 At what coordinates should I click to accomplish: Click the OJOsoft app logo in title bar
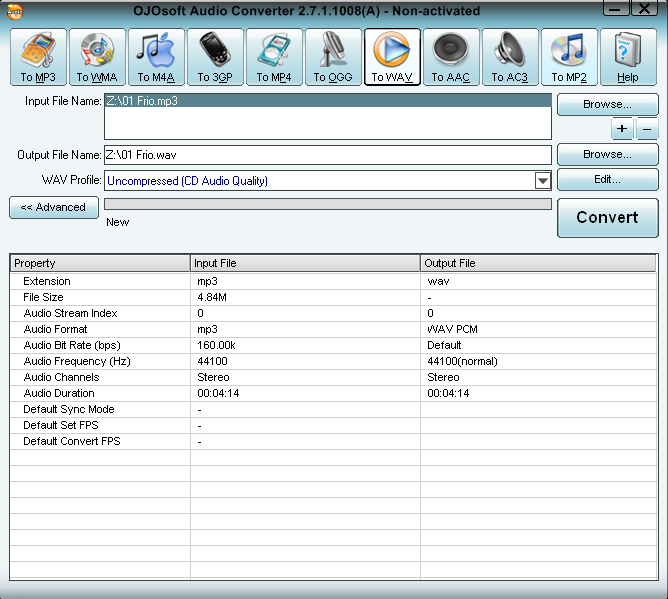point(15,11)
